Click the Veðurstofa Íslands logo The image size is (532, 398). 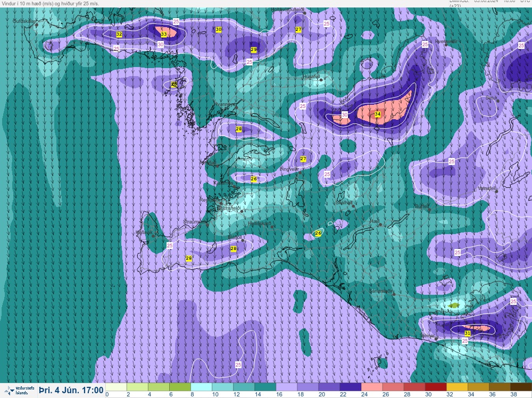[x=19, y=390]
